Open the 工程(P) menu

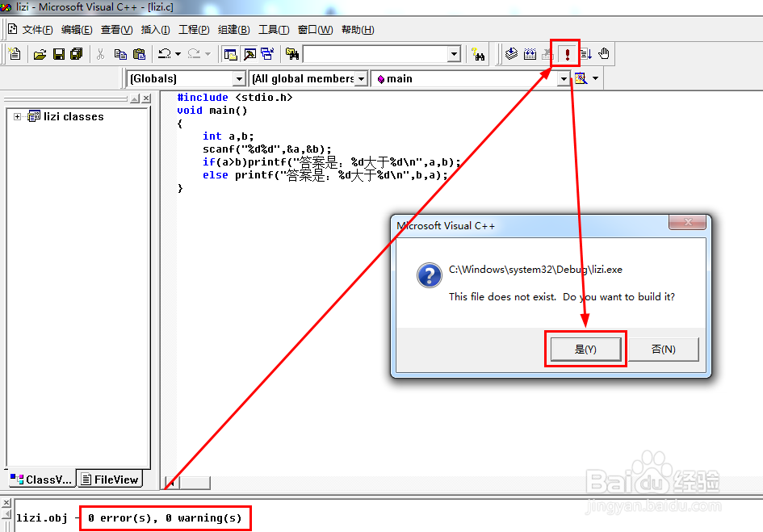point(194,30)
